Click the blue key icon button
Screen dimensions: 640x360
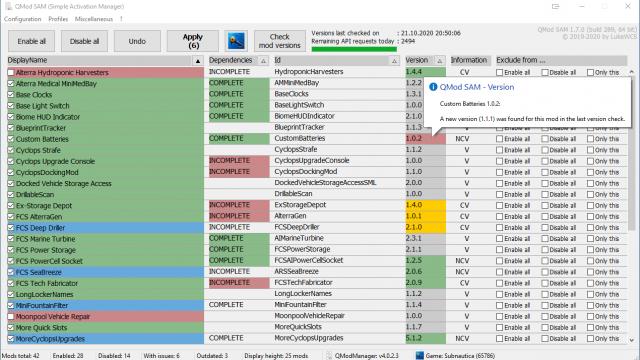coord(236,41)
